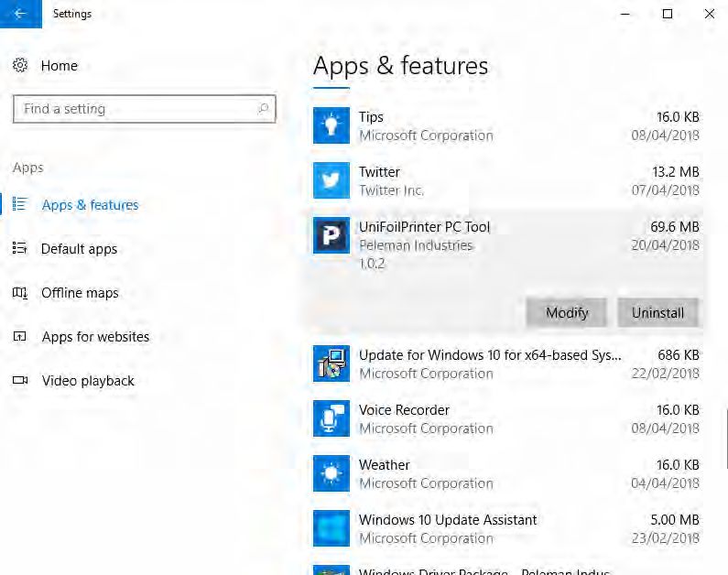This screenshot has height=575, width=728.
Task: Click the 23/02/2018 install date
Action: point(666,538)
